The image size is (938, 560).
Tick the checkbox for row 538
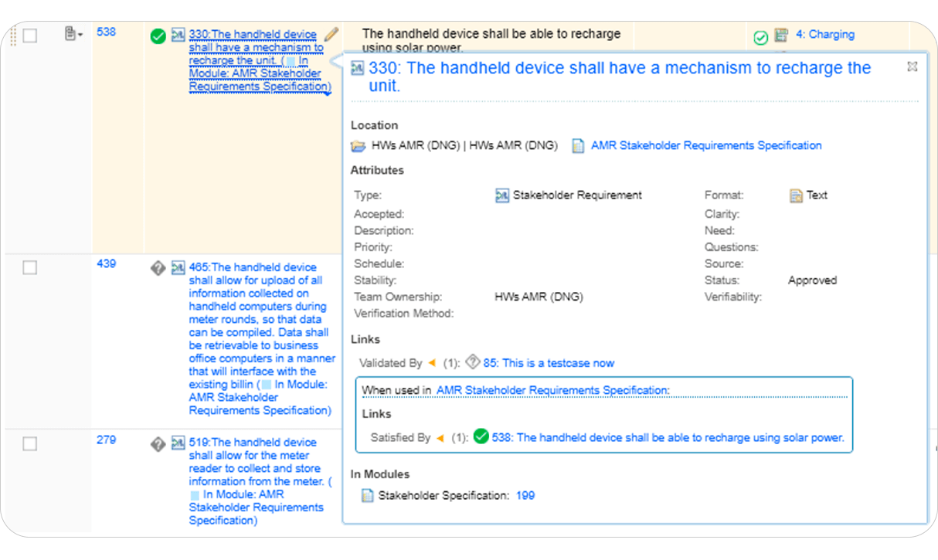[x=30, y=36]
